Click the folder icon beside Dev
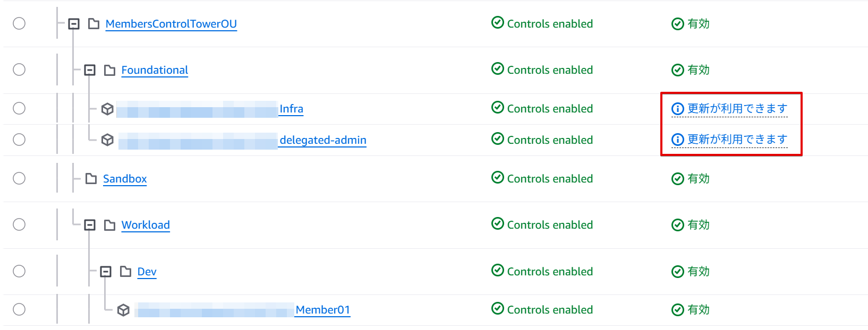The height and width of the screenshot is (330, 868). [125, 272]
